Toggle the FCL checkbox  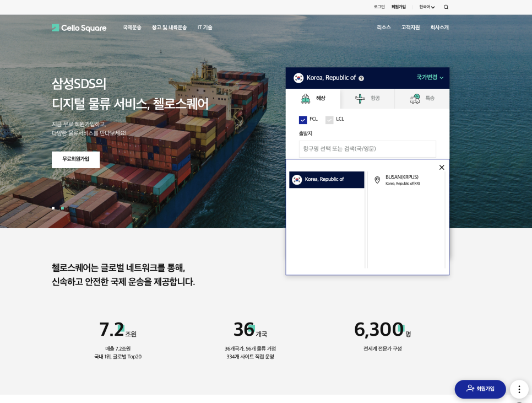(x=303, y=120)
